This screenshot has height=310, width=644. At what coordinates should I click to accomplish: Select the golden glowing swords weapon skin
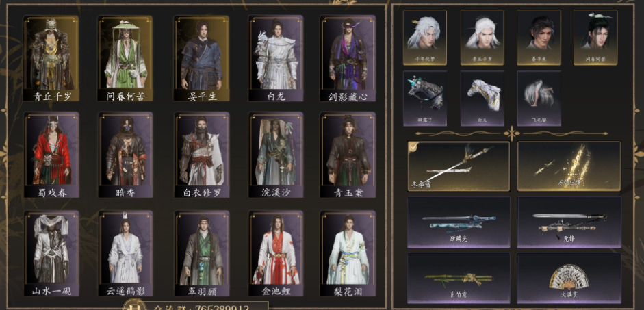(569, 166)
